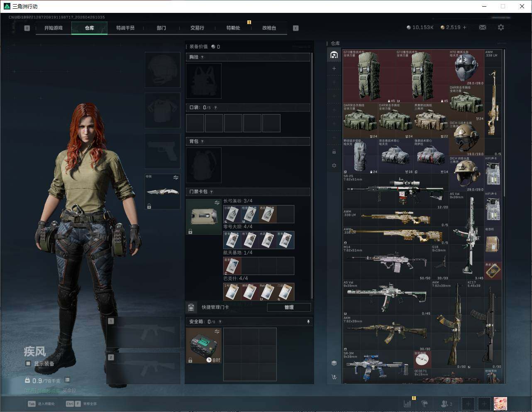Show help for 背包 section
Image resolution: width=532 pixels, height=412 pixels.
[203, 142]
